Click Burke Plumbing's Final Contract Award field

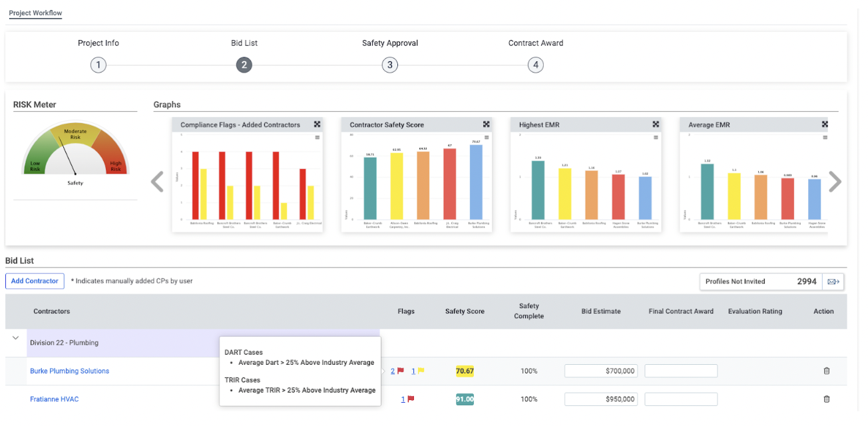click(x=680, y=371)
